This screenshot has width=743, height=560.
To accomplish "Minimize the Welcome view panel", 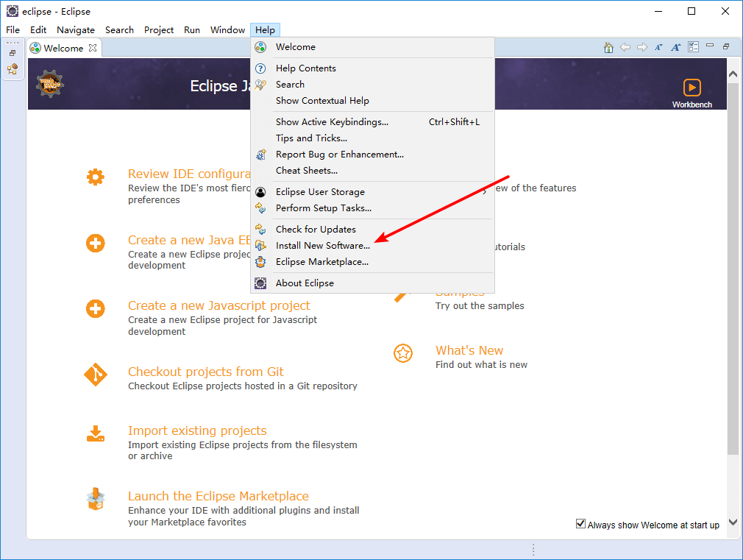I will click(710, 45).
